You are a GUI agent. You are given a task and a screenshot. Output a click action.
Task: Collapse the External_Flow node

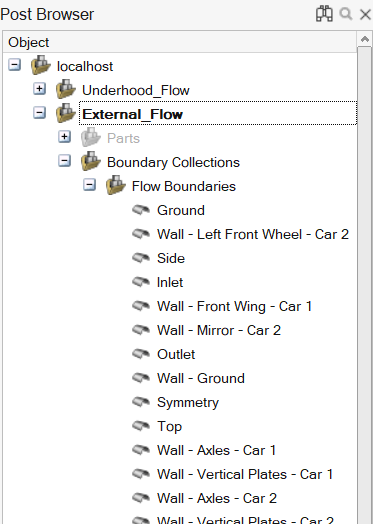39,113
